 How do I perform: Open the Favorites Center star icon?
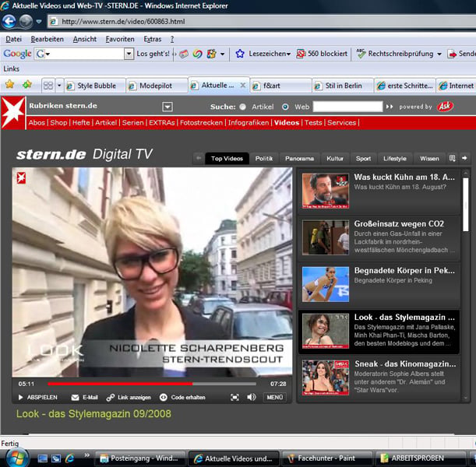pos(9,84)
